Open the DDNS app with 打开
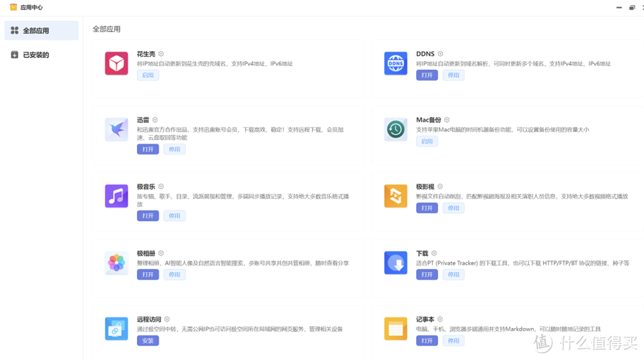Image resolution: width=644 pixels, height=360 pixels. click(x=427, y=75)
